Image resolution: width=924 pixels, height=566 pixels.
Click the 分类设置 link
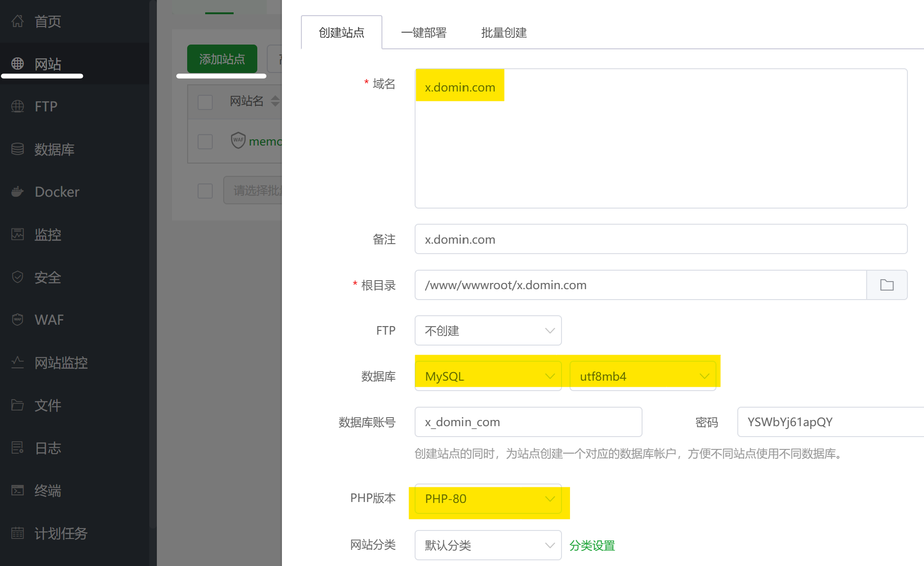(592, 546)
